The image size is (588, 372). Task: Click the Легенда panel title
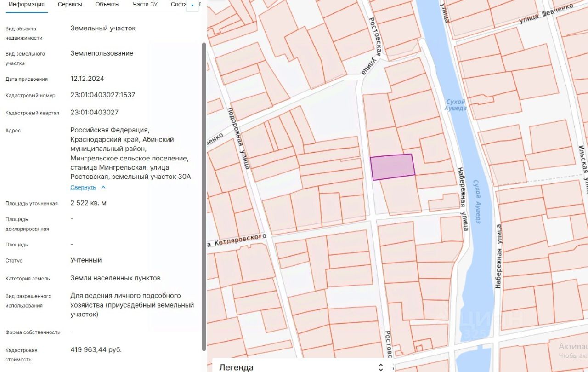click(x=236, y=367)
